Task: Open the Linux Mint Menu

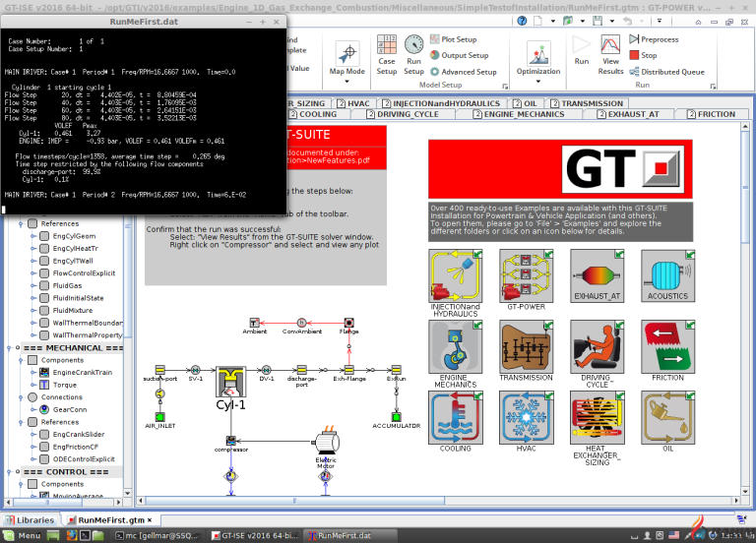Action: tap(24, 535)
